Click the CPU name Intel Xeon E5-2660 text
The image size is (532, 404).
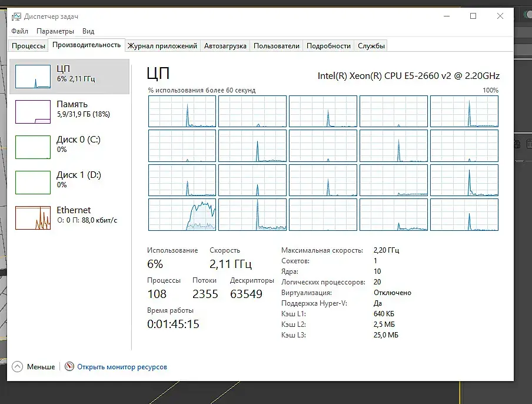408,76
